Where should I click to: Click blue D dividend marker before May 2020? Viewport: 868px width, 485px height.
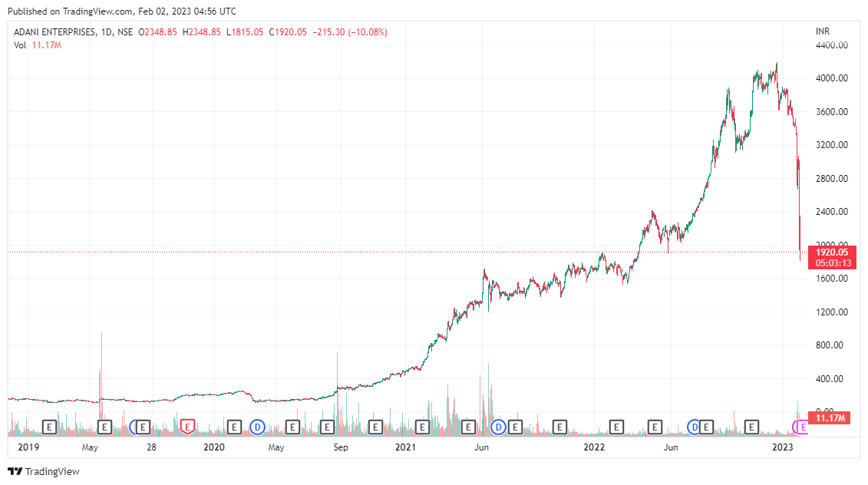(257, 427)
